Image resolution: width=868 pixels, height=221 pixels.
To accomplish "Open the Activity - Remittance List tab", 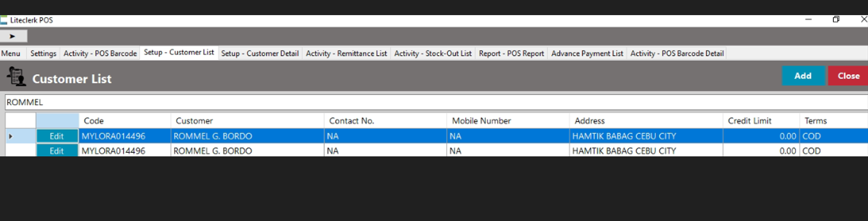I will click(x=347, y=53).
